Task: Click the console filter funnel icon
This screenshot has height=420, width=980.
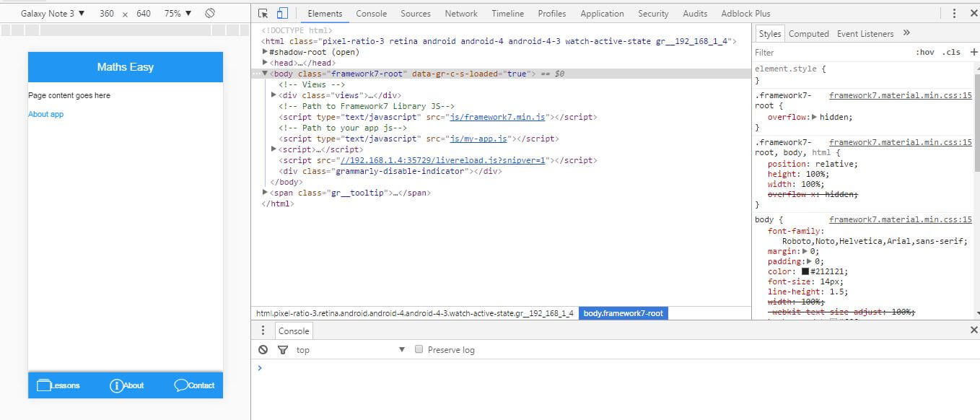Action: (283, 349)
